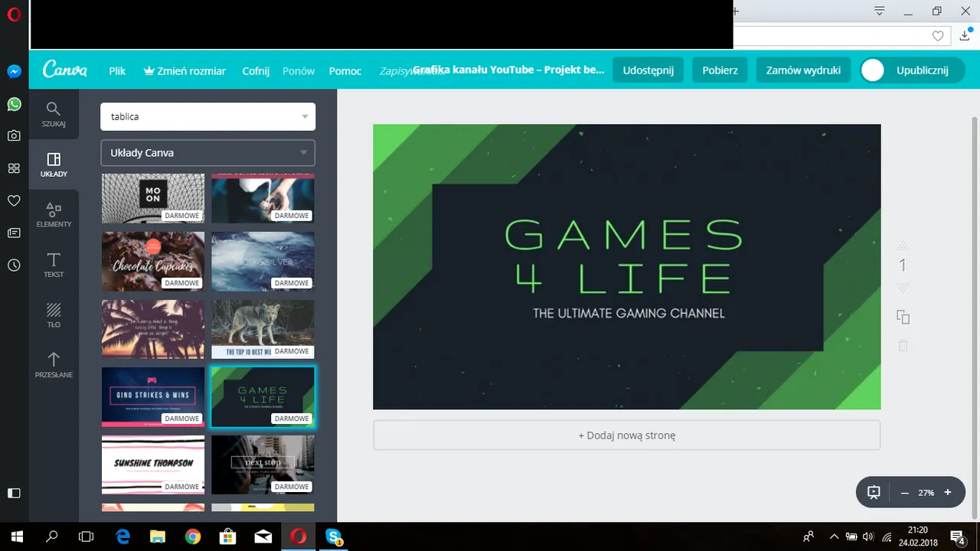This screenshot has height=551, width=980.
Task: Delete the page with the trash icon
Action: click(903, 345)
